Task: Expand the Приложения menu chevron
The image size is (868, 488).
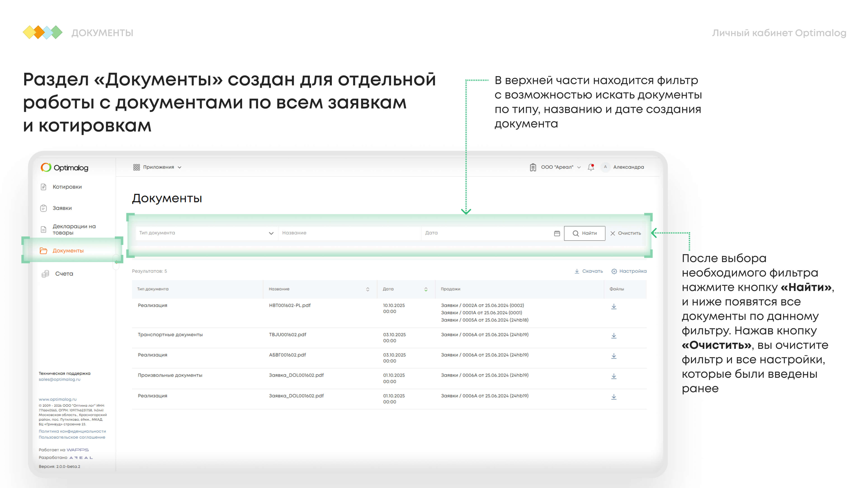Action: pyautogui.click(x=180, y=167)
